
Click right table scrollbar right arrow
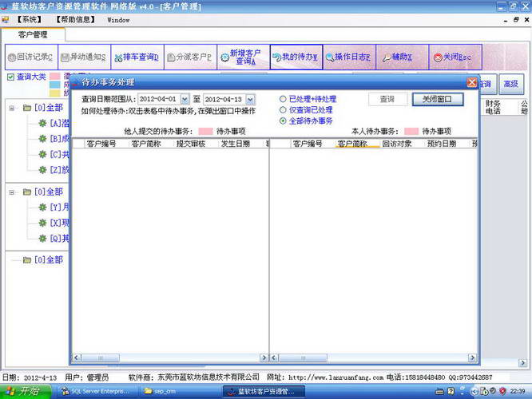pyautogui.click(x=472, y=358)
